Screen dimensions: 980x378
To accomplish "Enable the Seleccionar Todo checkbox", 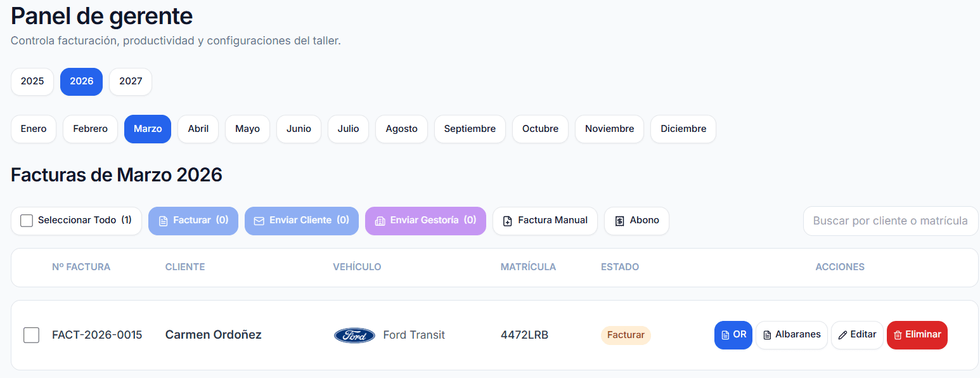I will point(26,221).
